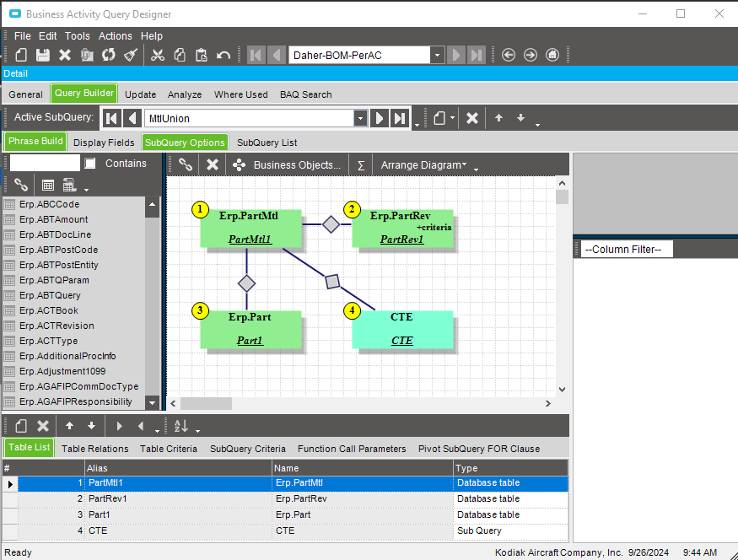Switch to the Display Fields tab
The width and height of the screenshot is (738, 560).
click(x=104, y=143)
